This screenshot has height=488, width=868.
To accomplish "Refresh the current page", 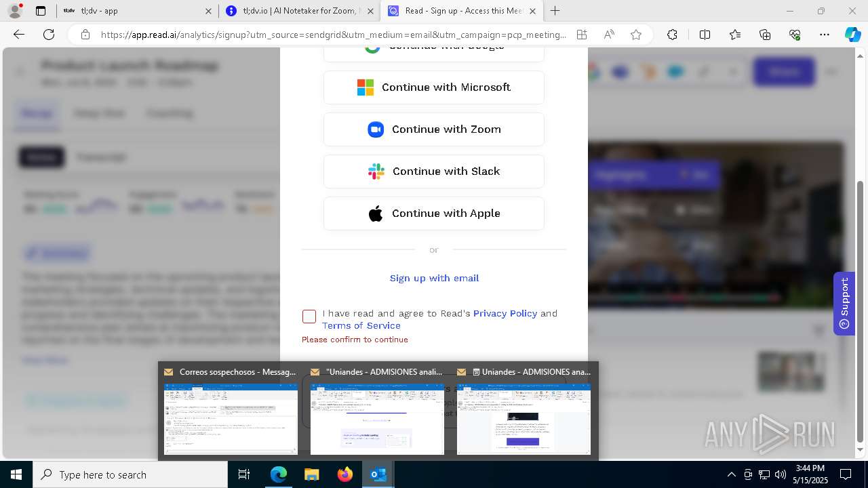I will (49, 35).
